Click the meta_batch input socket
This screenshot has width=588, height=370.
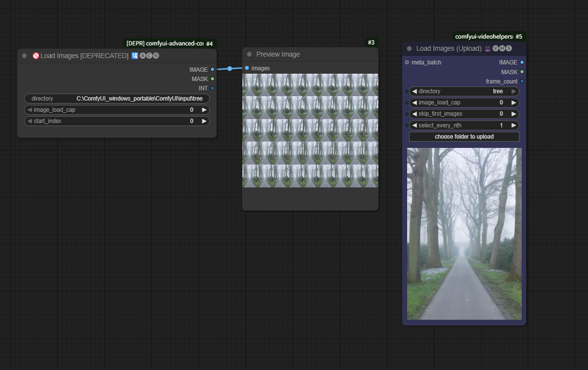click(407, 62)
